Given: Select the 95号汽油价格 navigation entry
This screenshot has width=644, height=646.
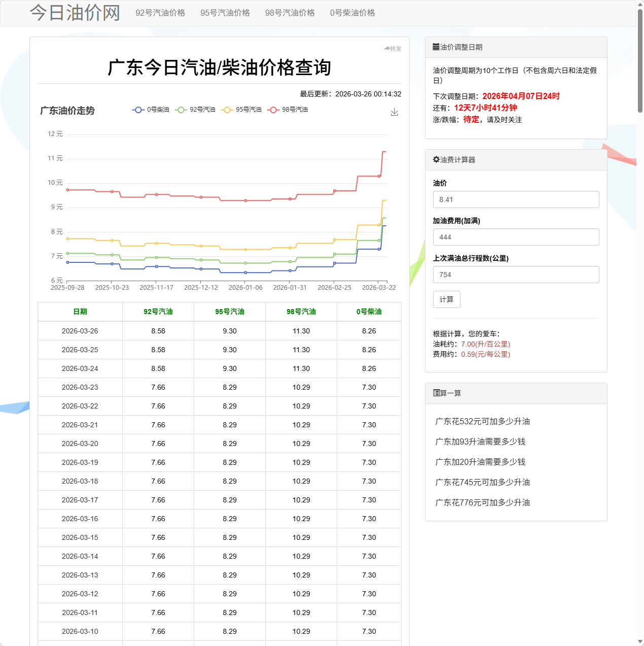Looking at the screenshot, I should (x=226, y=13).
